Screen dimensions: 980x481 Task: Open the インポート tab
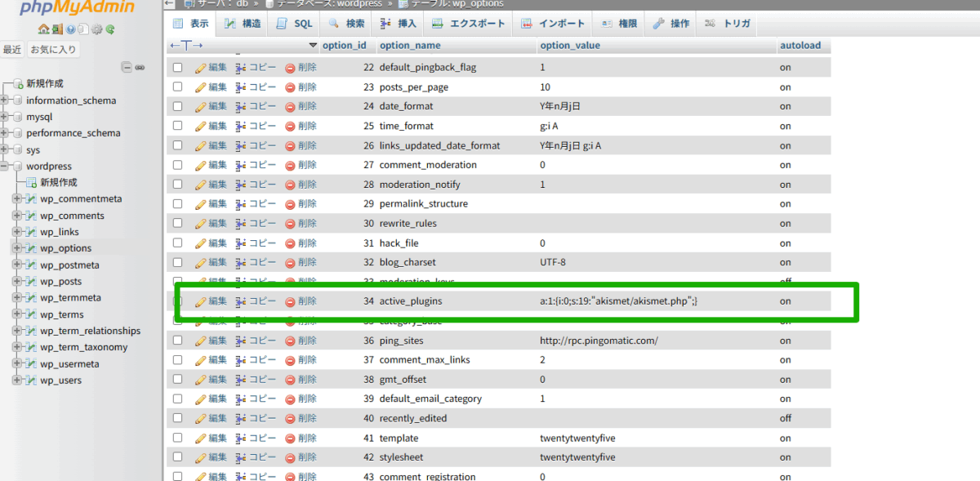[553, 24]
